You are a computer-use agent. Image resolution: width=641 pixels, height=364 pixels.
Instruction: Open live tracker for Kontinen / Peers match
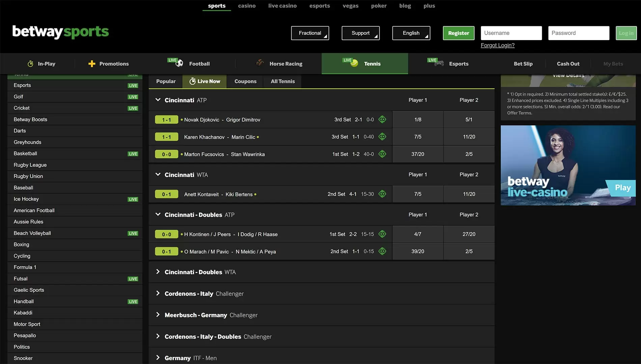click(382, 234)
